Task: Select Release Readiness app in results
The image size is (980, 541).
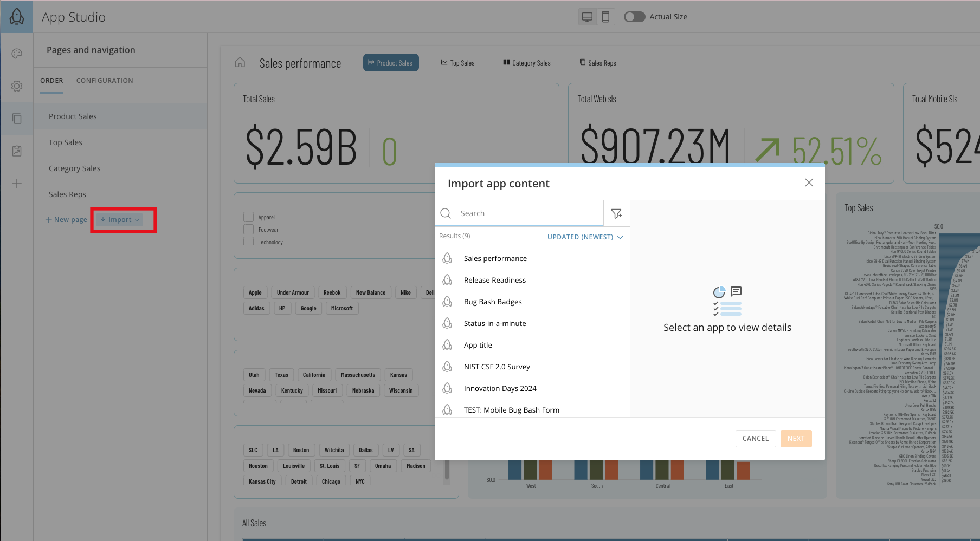Action: [532, 280]
